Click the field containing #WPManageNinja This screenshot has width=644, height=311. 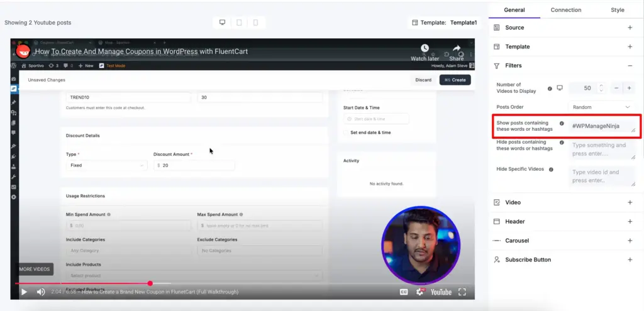pos(602,126)
